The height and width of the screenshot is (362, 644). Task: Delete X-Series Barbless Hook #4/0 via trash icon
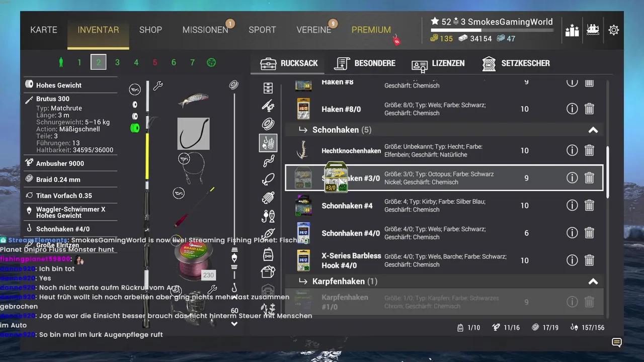coord(589,260)
